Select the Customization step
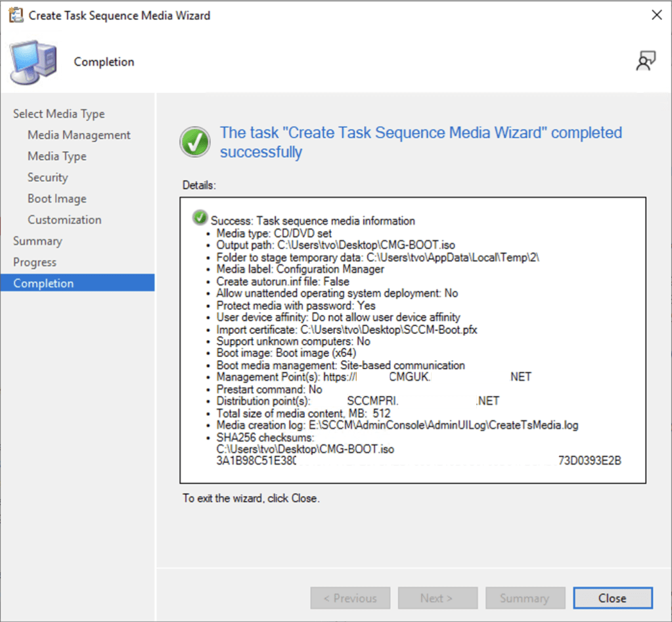 point(64,219)
